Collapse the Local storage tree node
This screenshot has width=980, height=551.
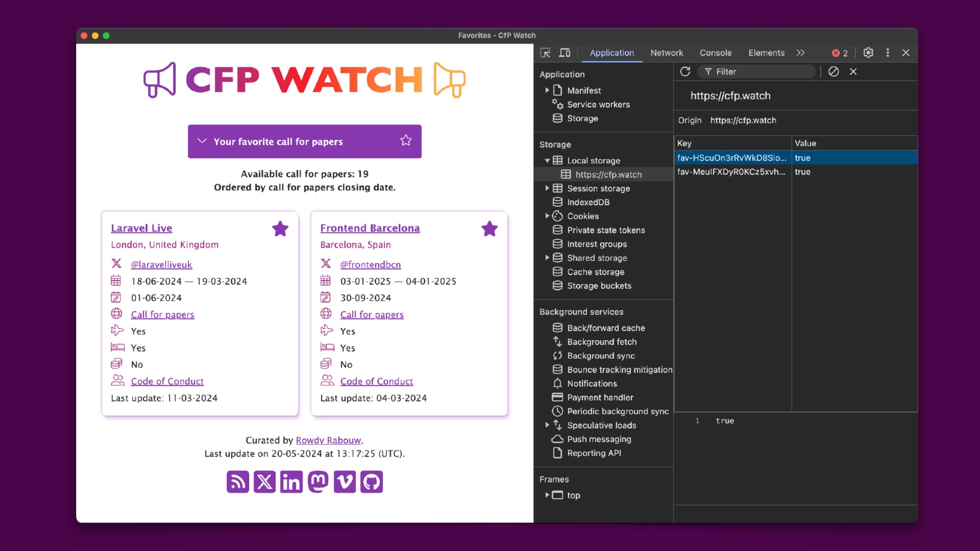click(547, 161)
